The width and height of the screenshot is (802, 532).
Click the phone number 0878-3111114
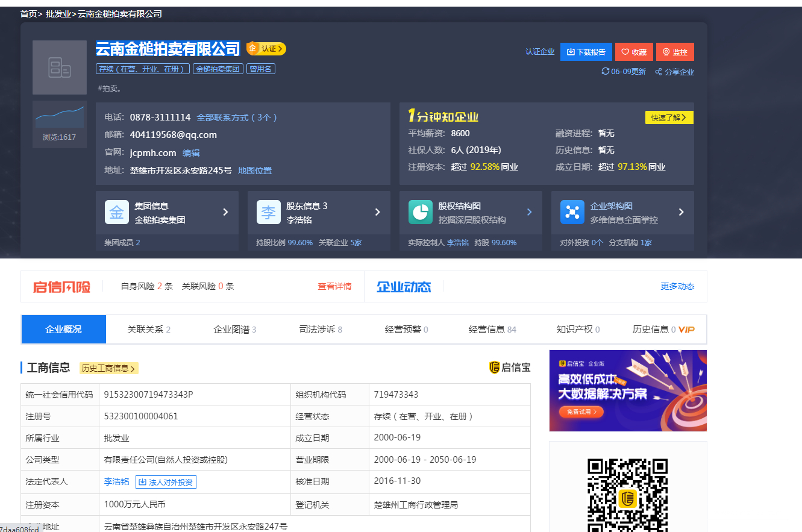pyautogui.click(x=160, y=117)
